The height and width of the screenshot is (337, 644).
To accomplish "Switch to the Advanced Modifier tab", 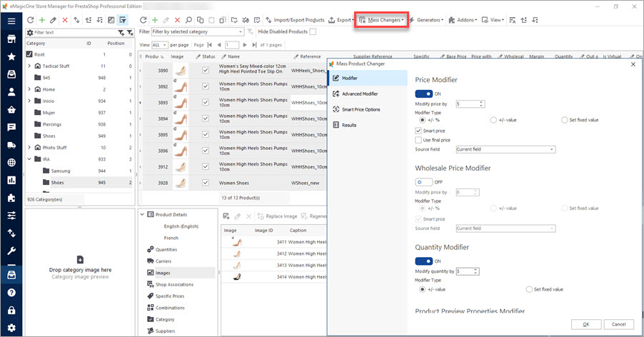I will pyautogui.click(x=368, y=94).
